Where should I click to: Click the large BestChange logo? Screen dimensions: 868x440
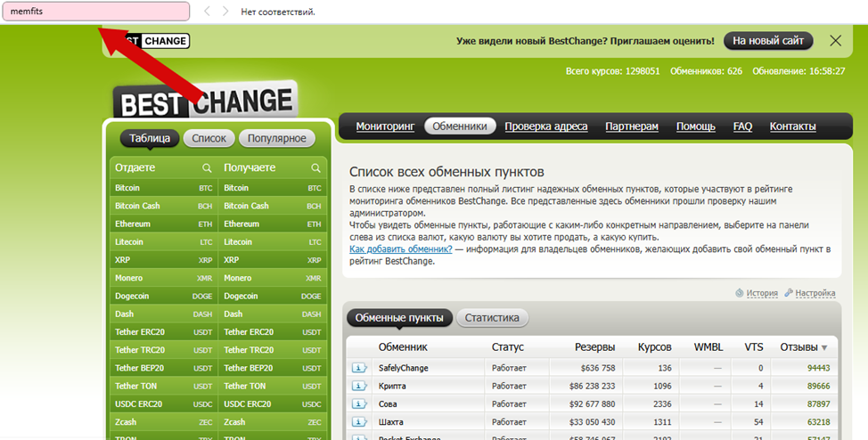[205, 101]
